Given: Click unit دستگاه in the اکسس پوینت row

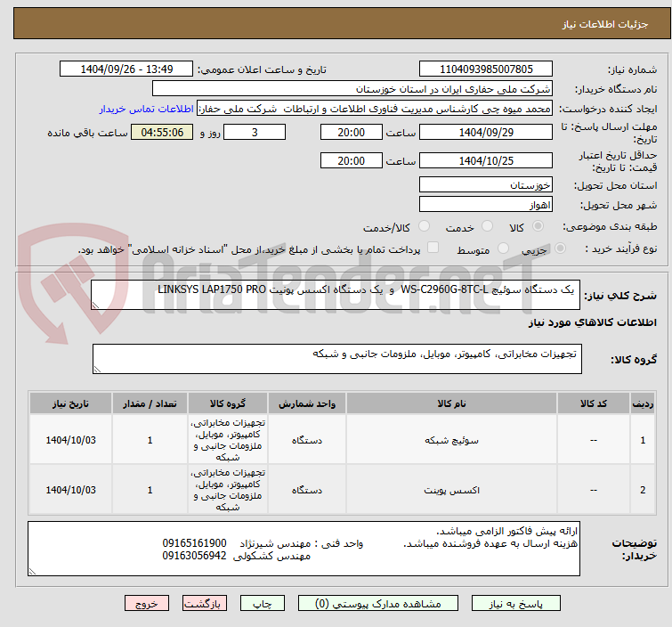Looking at the screenshot, I should point(307,490).
